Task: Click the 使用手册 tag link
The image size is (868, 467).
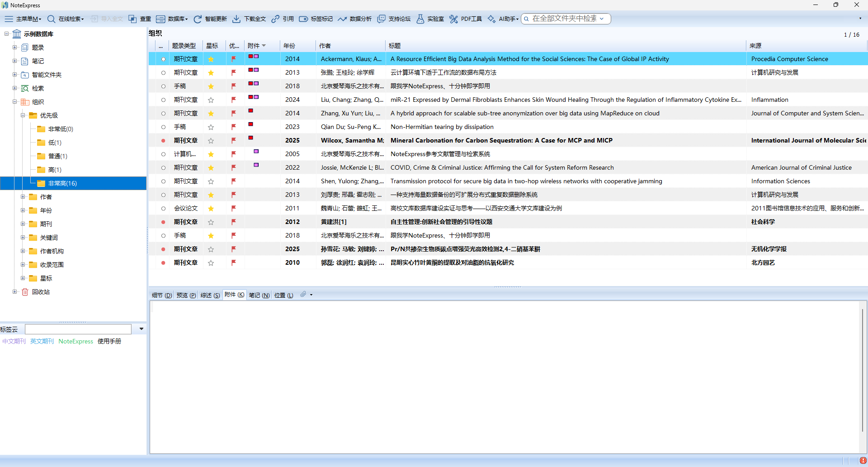Action: tap(109, 341)
